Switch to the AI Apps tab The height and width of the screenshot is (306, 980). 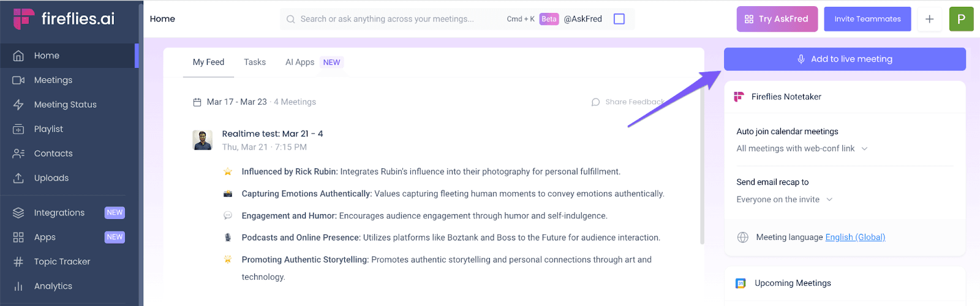[x=300, y=62]
